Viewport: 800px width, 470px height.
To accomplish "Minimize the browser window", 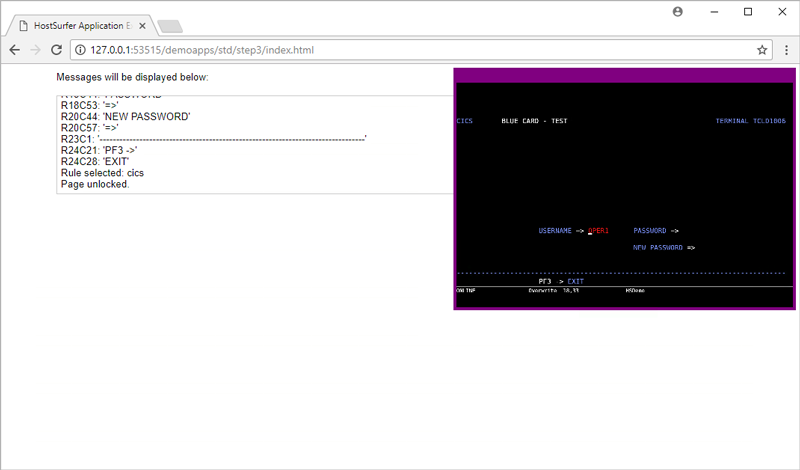I will pyautogui.click(x=714, y=12).
